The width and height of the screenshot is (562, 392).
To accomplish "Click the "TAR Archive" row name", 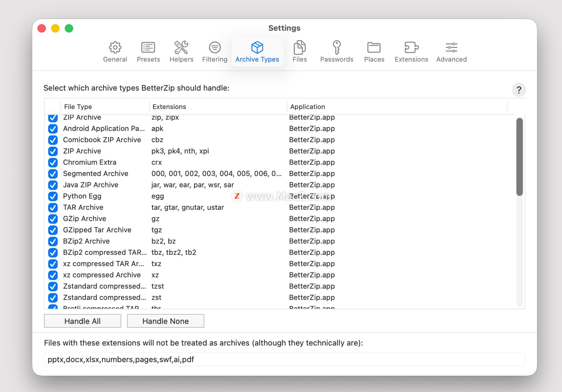I will (x=83, y=207).
